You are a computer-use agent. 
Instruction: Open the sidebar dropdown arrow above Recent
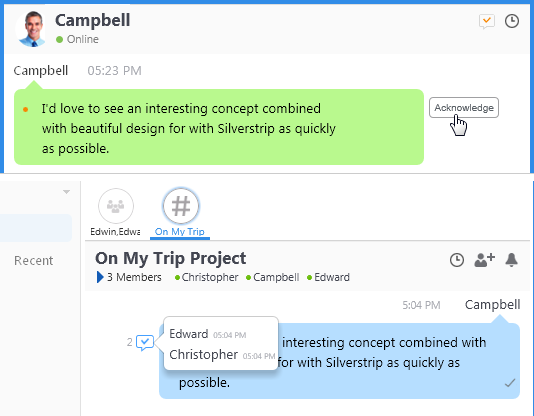(x=66, y=192)
